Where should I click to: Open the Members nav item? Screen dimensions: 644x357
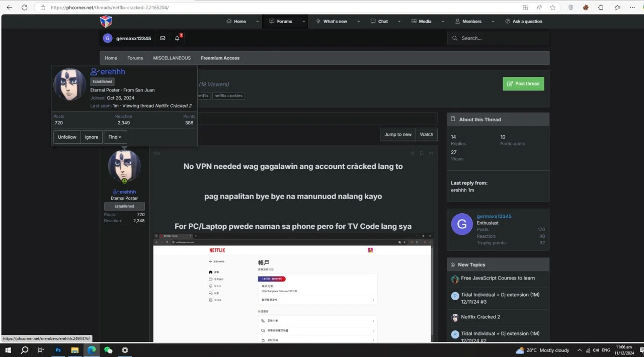tap(468, 22)
